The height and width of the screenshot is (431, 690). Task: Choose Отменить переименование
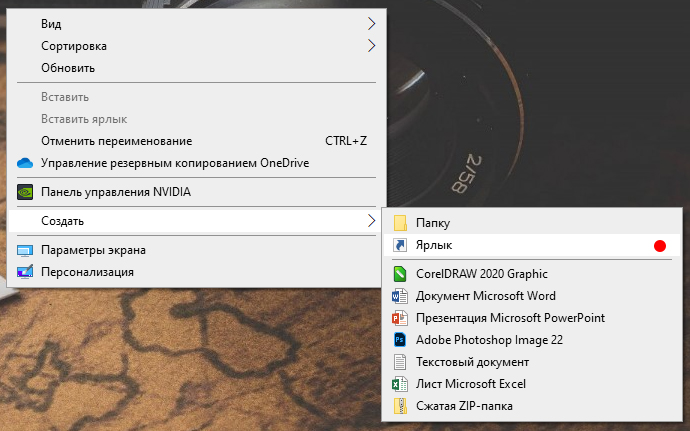pos(197,141)
